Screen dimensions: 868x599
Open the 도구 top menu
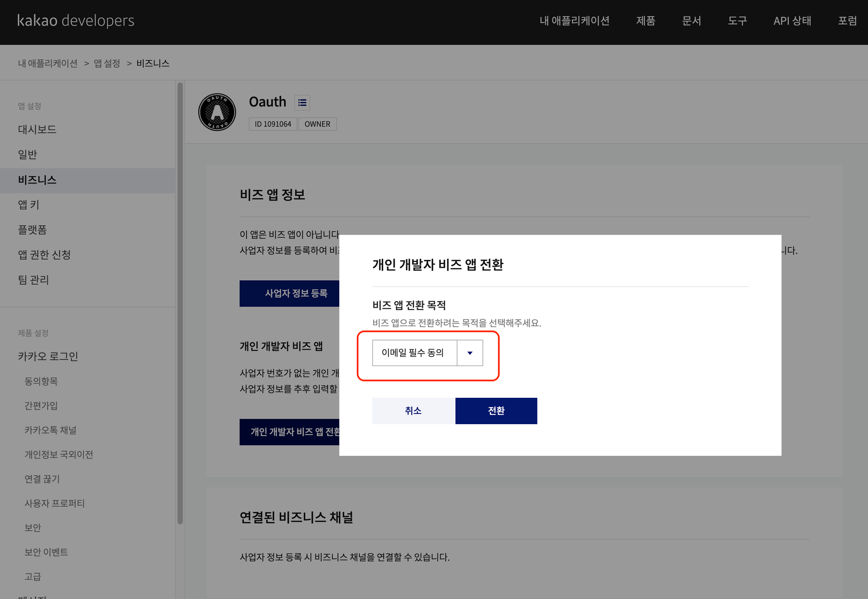pyautogui.click(x=737, y=20)
